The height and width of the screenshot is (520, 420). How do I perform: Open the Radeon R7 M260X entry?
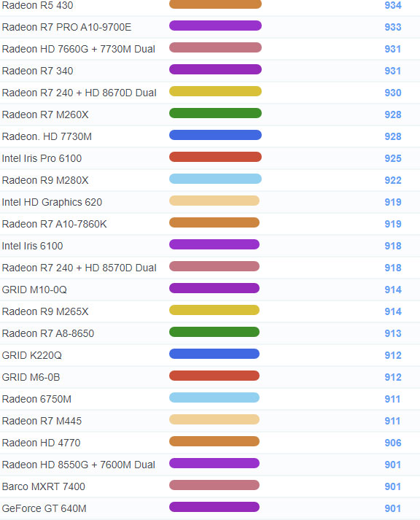pos(45,115)
